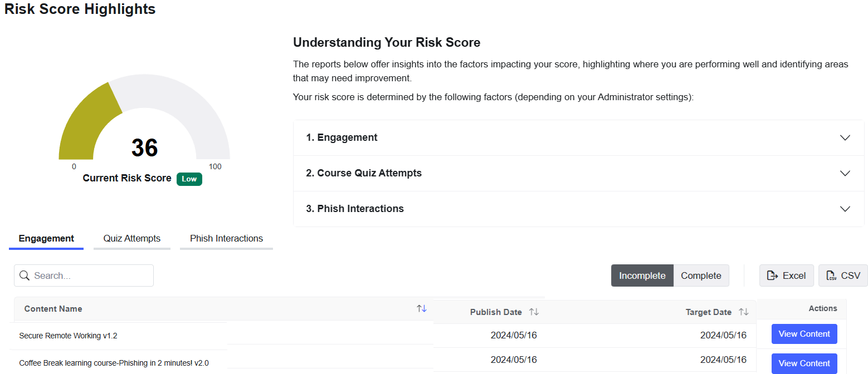
Task: Click the Content Name sort arrows icon
Action: pyautogui.click(x=422, y=308)
